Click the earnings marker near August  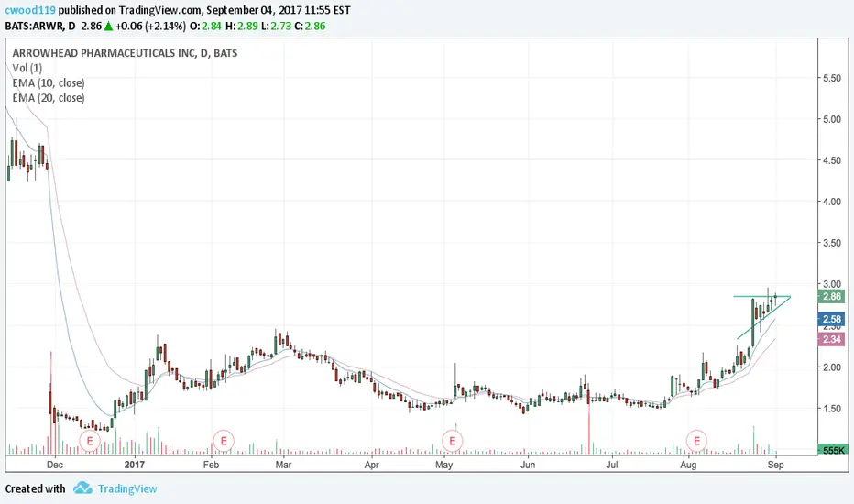coord(696,440)
